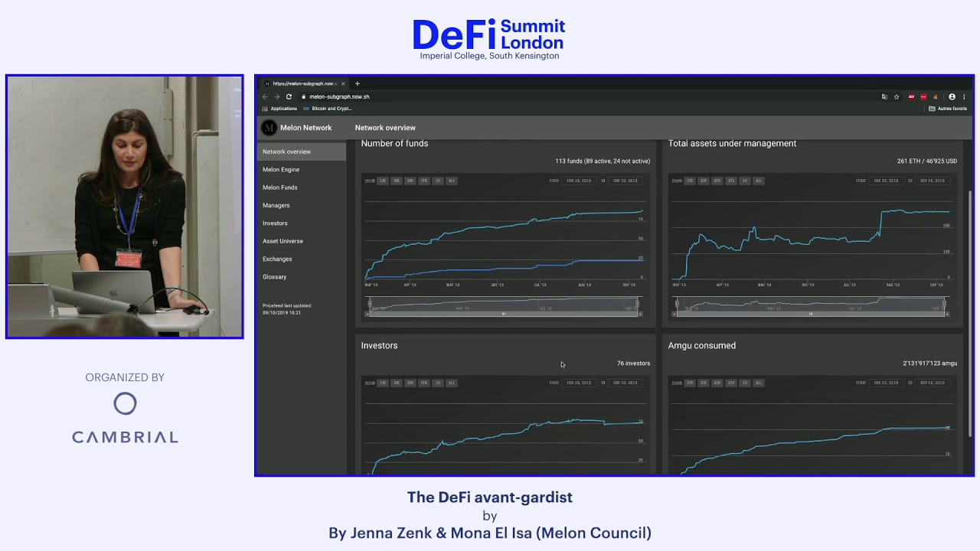Viewport: 980px width, 551px height.
Task: Open the Applications bookmarks shortcut
Action: coord(279,109)
